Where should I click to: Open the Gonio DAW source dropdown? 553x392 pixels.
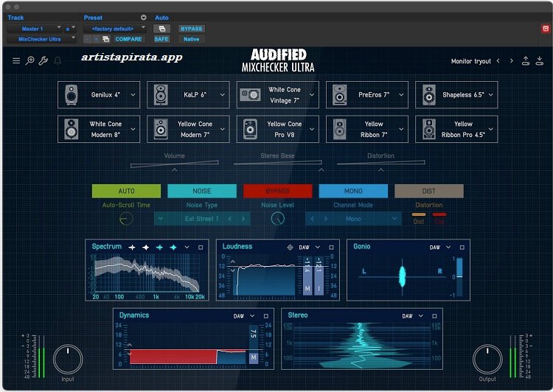[448, 248]
